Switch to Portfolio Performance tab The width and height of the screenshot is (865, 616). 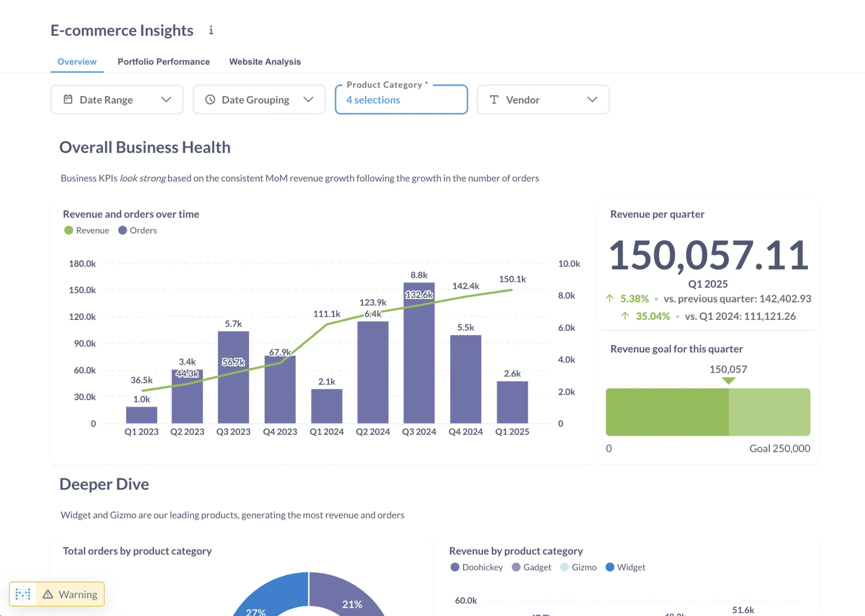pyautogui.click(x=163, y=62)
